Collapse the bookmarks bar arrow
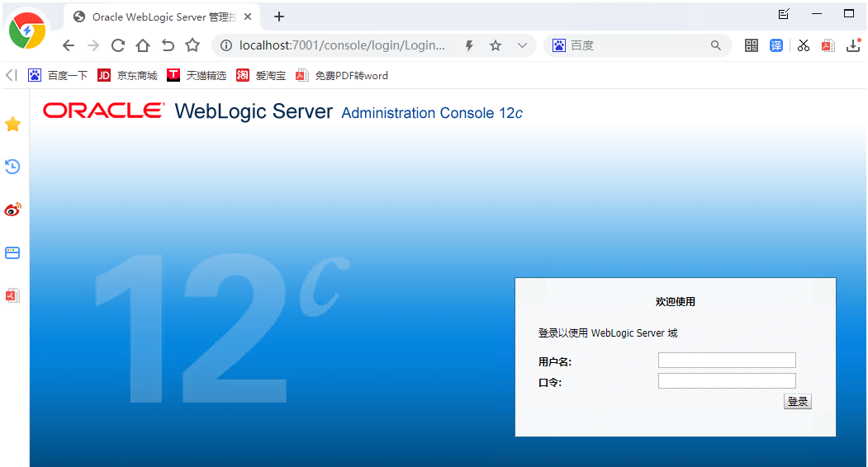This screenshot has height=467, width=868. [11, 75]
